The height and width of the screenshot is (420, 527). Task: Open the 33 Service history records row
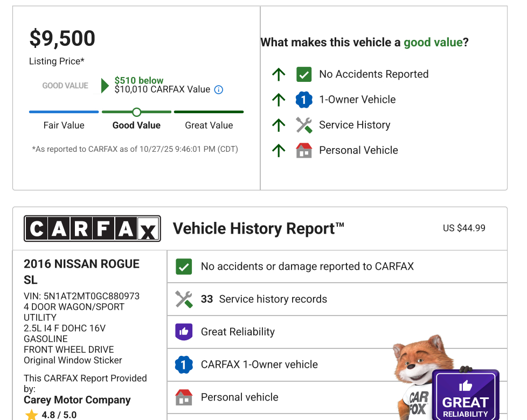click(x=337, y=299)
